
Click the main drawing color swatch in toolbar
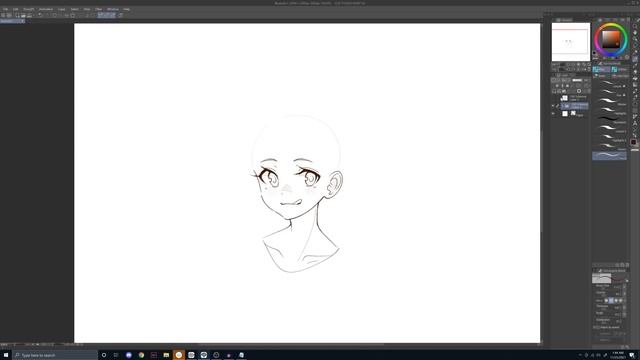[x=633, y=142]
